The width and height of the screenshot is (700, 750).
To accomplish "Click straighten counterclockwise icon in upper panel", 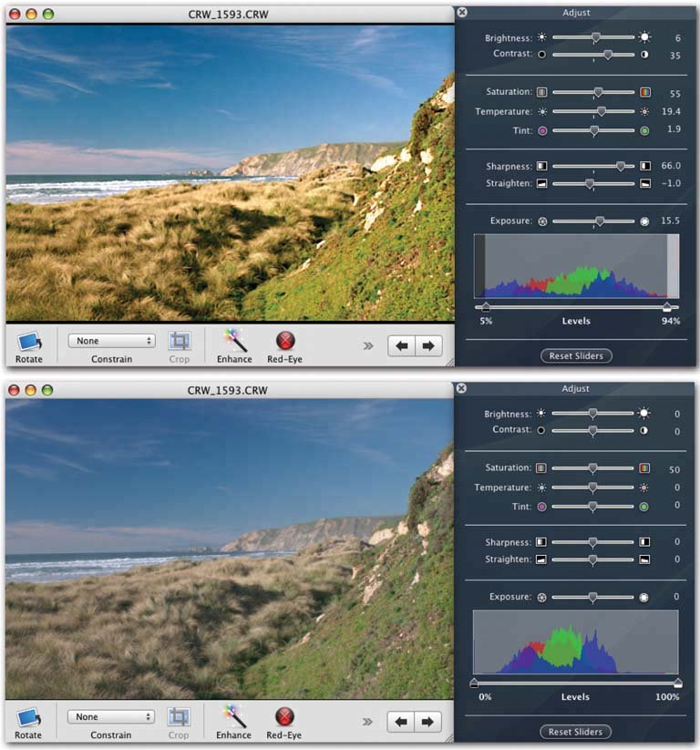I will tap(541, 184).
